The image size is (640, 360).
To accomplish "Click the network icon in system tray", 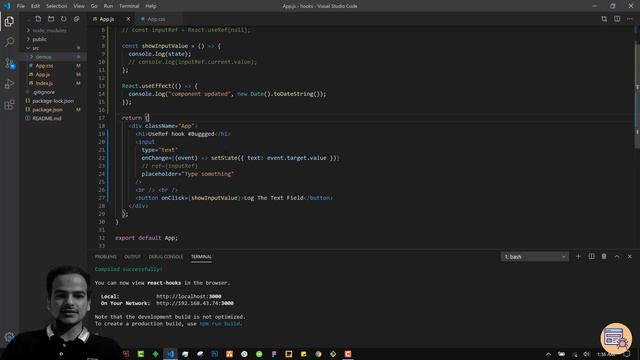I will click(x=574, y=354).
